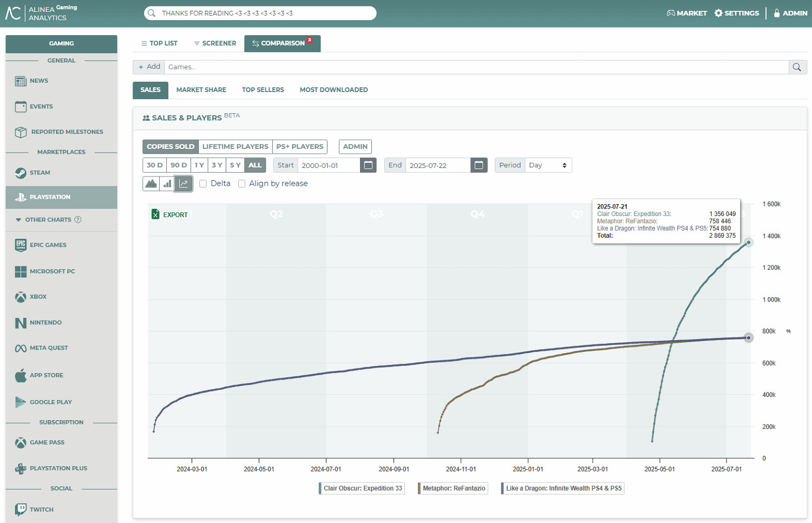
Task: Switch to Lifetime Players view
Action: [235, 146]
